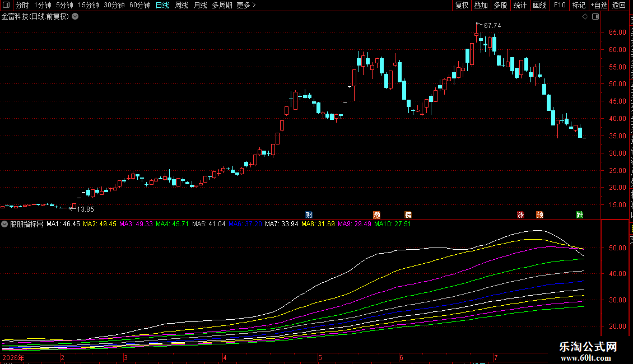
Task: Switch to 月线 monthly chart
Action: (x=200, y=5)
